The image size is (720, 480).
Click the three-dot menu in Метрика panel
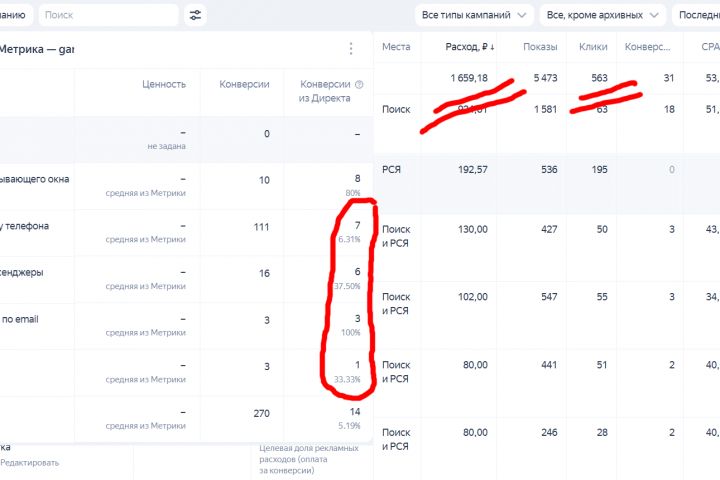point(351,48)
